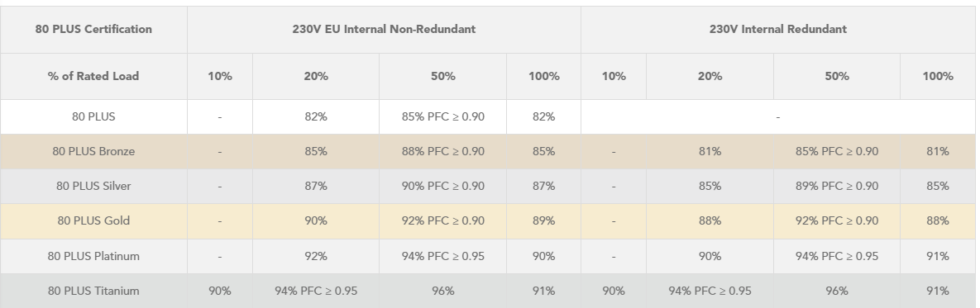Image resolution: width=980 pixels, height=308 pixels.
Task: Click the 80 PLUS Bronze row label
Action: [93, 151]
